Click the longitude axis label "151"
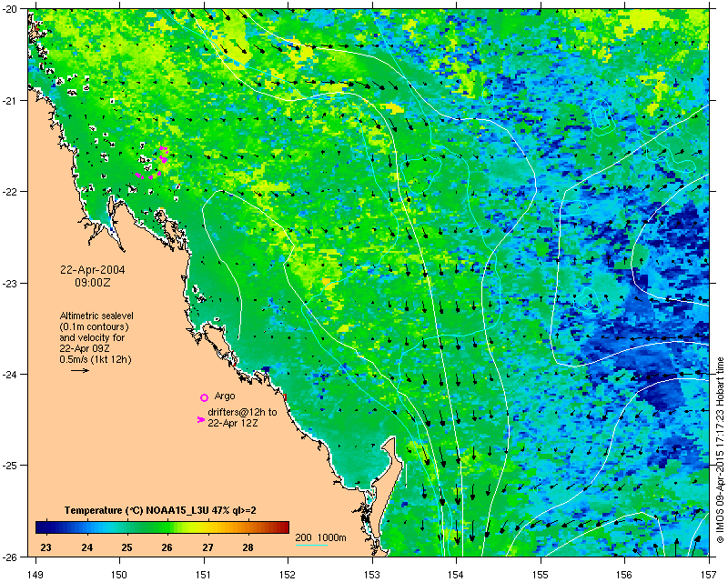This screenshot has width=728, height=582. 204,575
